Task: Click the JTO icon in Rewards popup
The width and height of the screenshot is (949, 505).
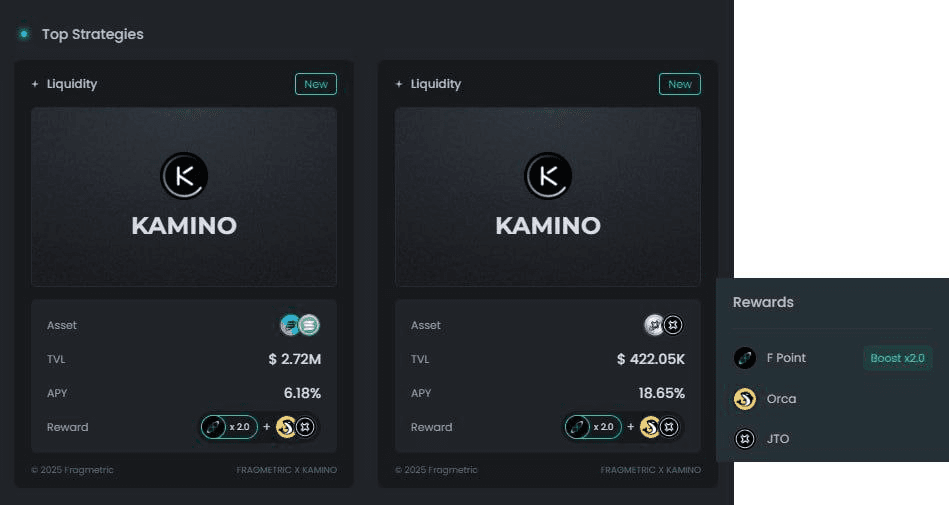Action: pyautogui.click(x=744, y=438)
